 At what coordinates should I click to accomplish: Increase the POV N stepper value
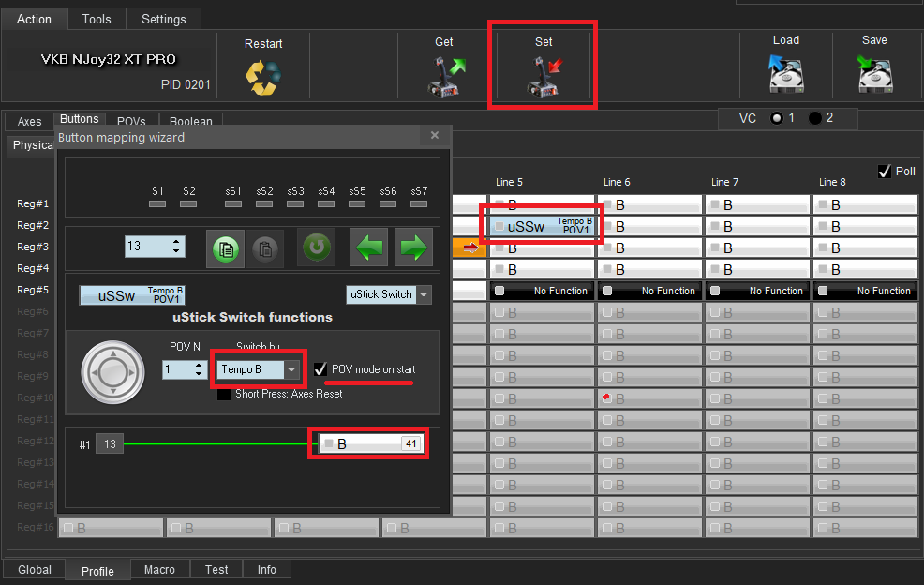click(199, 365)
